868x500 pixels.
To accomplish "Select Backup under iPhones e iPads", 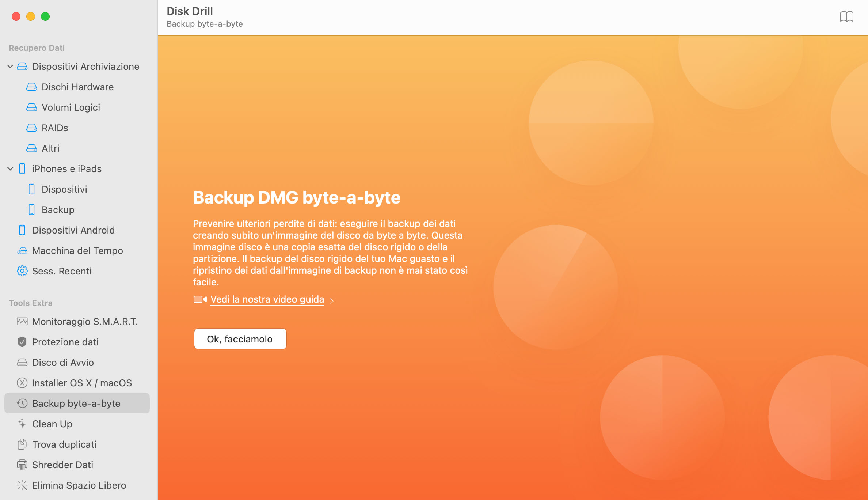I will 58,209.
